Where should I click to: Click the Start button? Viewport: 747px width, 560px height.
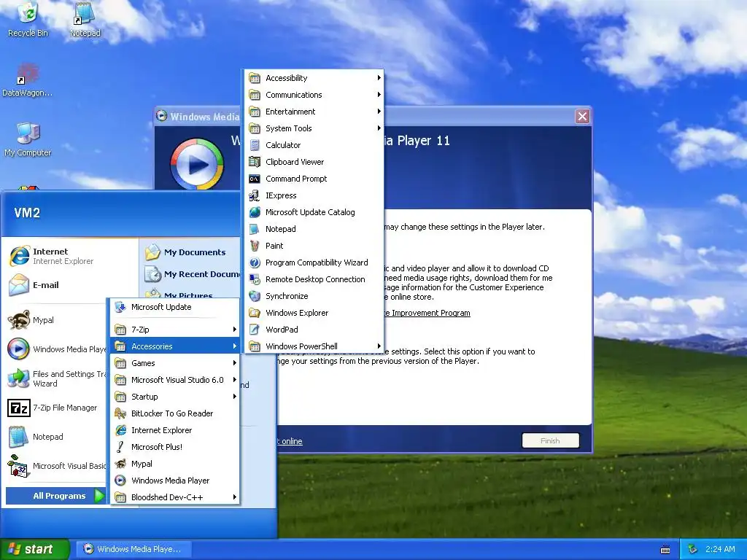click(x=34, y=549)
